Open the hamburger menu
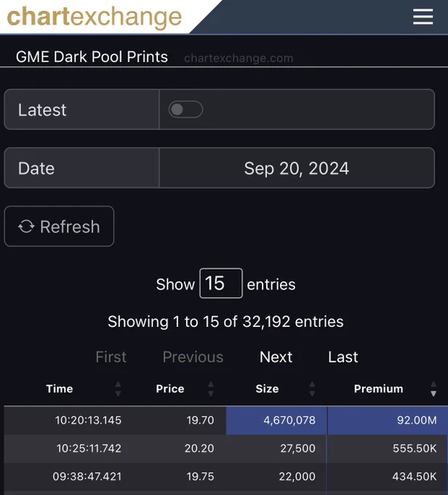Viewport: 448px width, 495px height. tap(423, 17)
